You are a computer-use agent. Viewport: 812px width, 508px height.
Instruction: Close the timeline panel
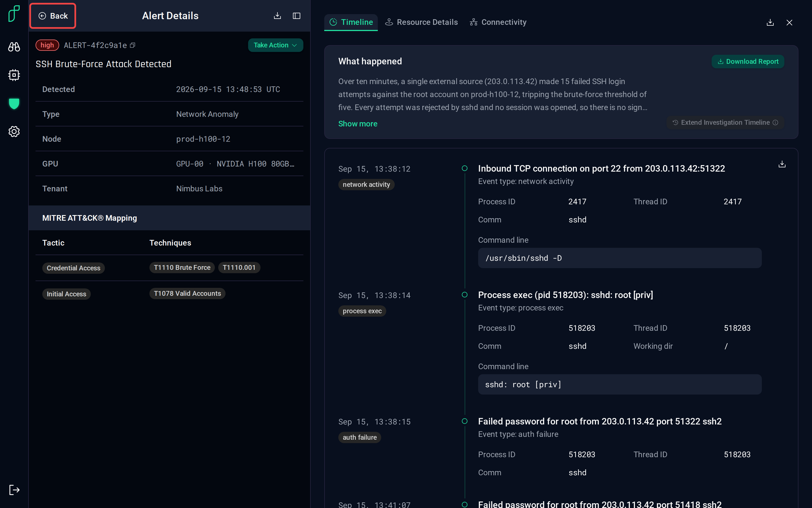pyautogui.click(x=789, y=23)
